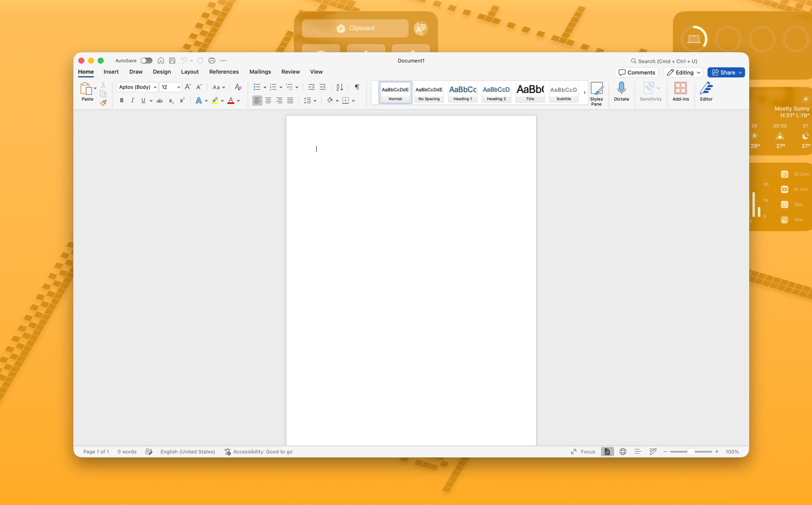Apply superscript formatting

(182, 100)
